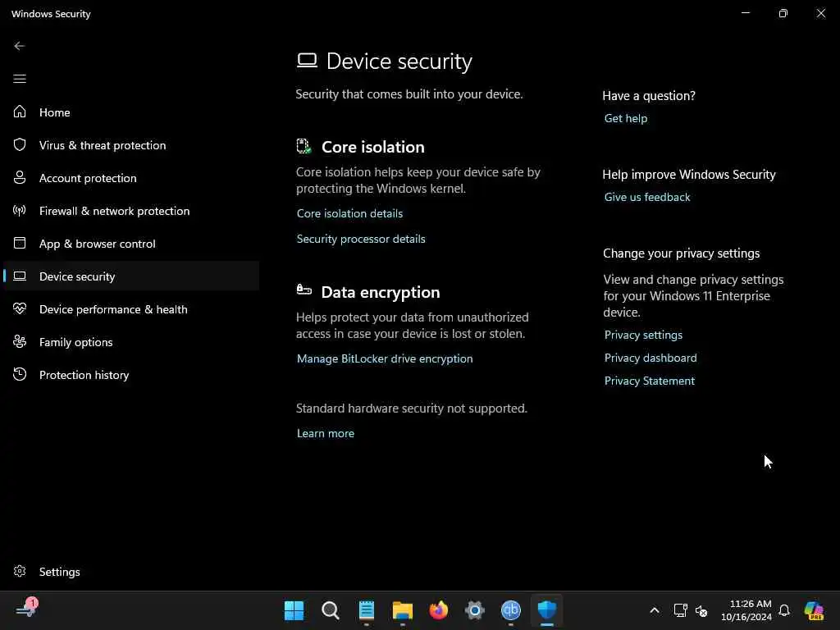
Task: Open App & browser control
Action: tap(130, 244)
